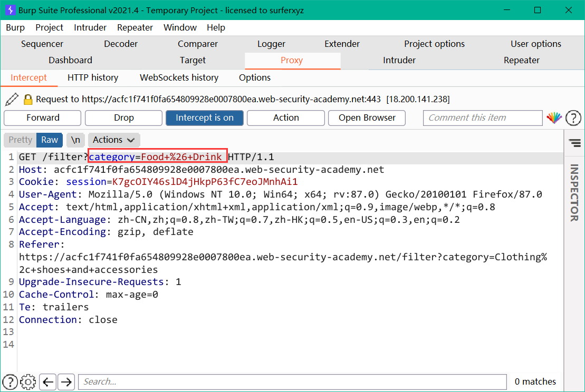
Task: Switch to the Target tab
Action: [193, 61]
